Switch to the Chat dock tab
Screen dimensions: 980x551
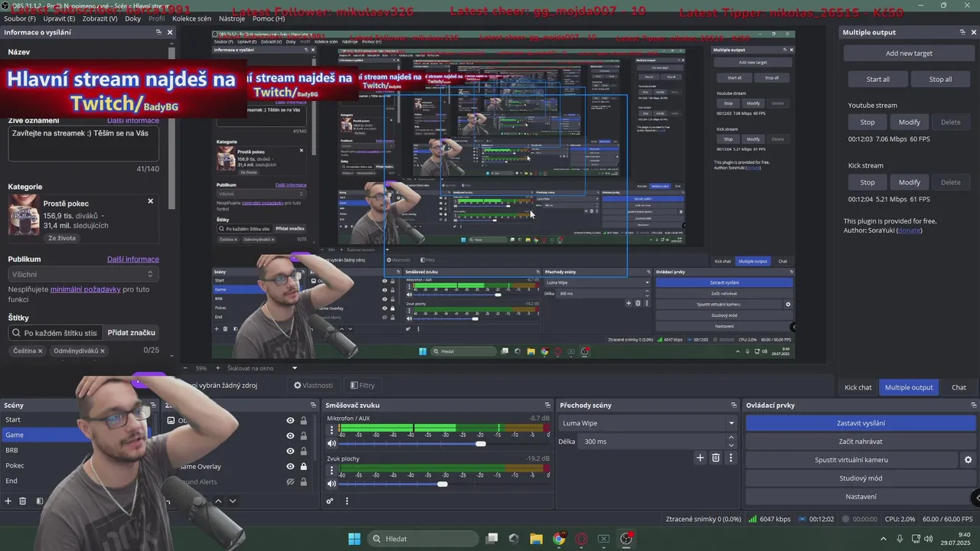pos(959,387)
